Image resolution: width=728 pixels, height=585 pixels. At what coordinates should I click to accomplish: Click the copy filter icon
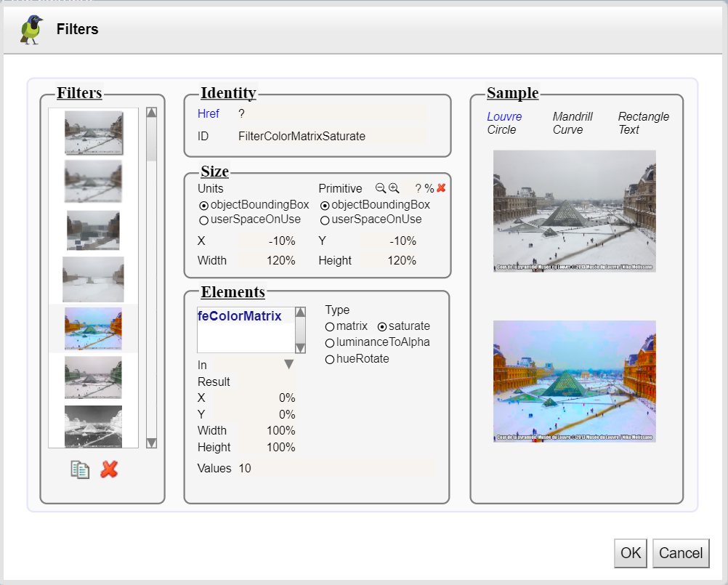tap(80, 469)
